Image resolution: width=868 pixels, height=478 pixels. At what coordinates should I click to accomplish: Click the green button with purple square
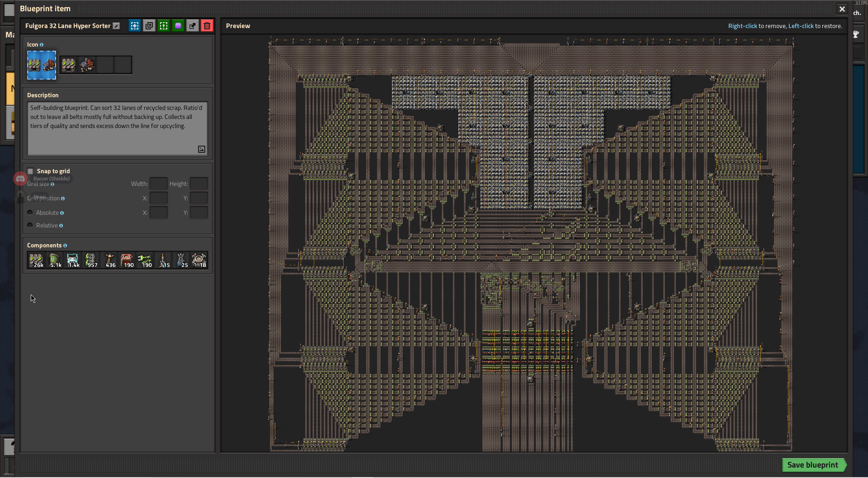coord(178,26)
